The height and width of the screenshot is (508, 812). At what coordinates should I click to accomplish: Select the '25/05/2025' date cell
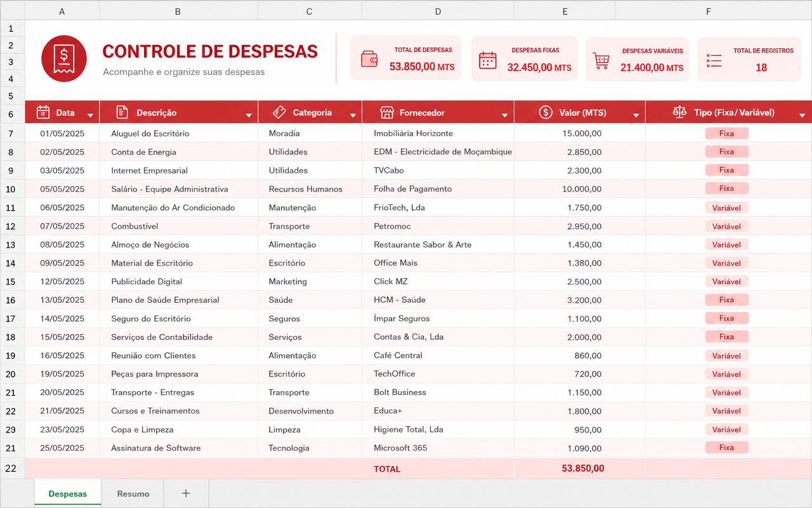click(62, 448)
